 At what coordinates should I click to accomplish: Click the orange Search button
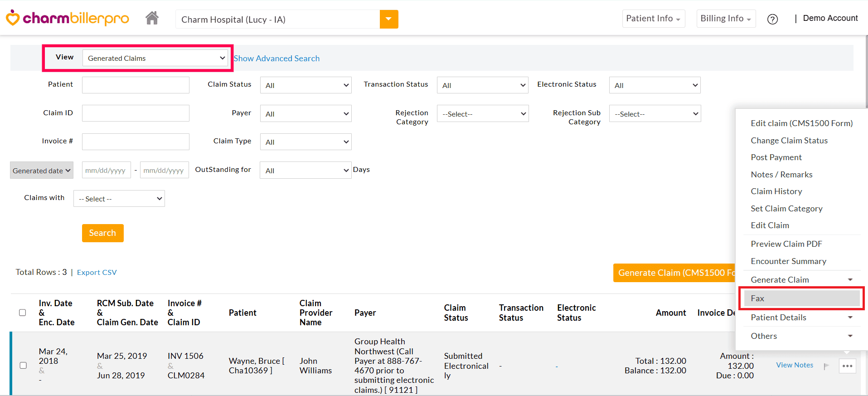pyautogui.click(x=102, y=233)
